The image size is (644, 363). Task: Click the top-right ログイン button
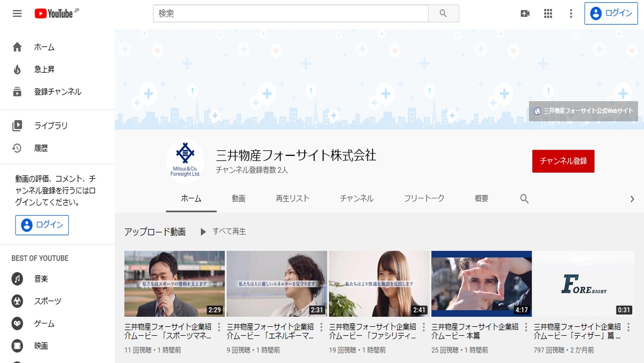point(611,13)
